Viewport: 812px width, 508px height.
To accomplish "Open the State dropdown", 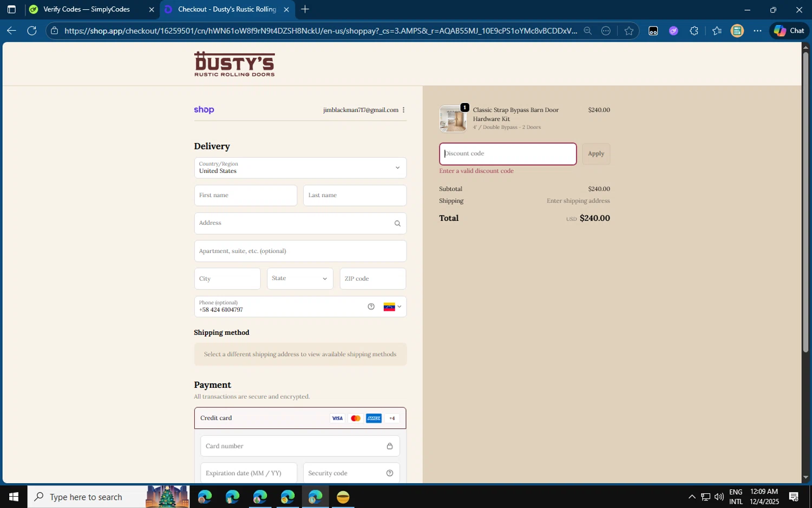I will pyautogui.click(x=300, y=278).
